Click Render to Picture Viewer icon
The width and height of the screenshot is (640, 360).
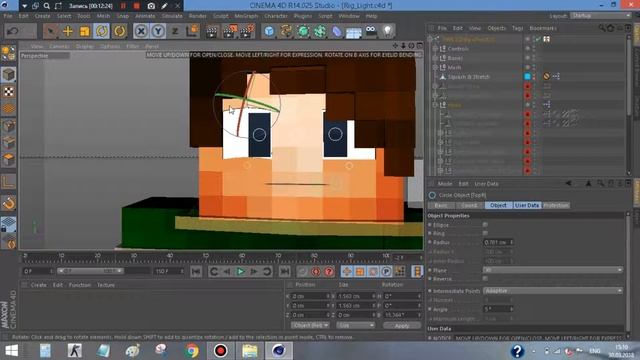tap(229, 31)
